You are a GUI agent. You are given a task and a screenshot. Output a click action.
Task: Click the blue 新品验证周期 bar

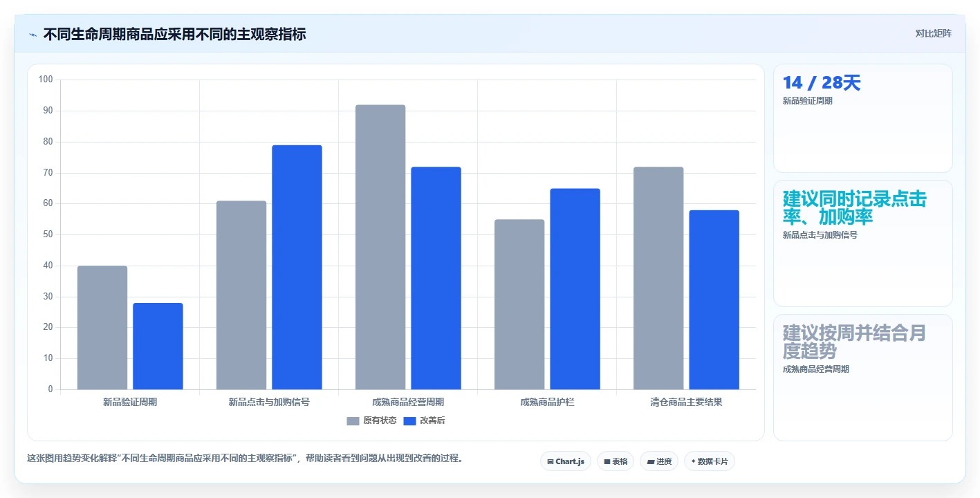click(x=158, y=347)
